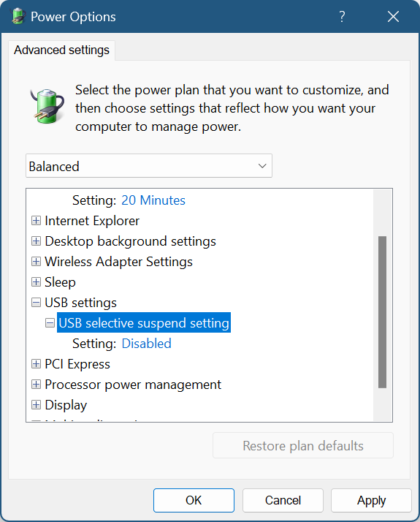The height and width of the screenshot is (522, 420).
Task: Open the Balanced power plan dropdown
Action: (x=149, y=166)
